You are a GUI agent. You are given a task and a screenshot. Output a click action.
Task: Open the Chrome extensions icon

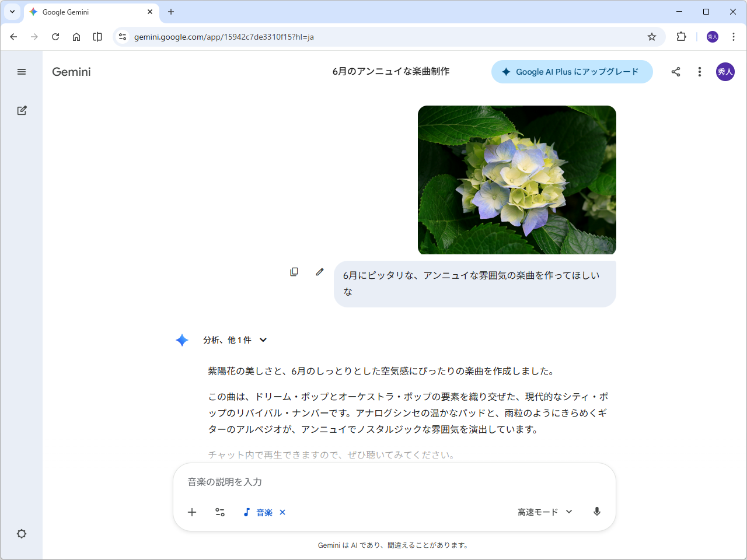coord(681,36)
